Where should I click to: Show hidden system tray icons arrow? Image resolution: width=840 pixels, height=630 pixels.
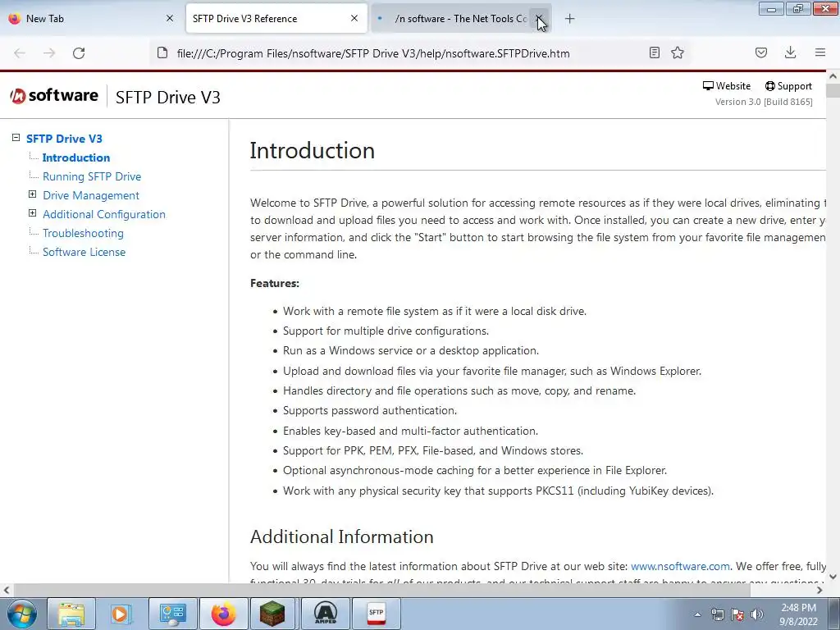point(697,614)
